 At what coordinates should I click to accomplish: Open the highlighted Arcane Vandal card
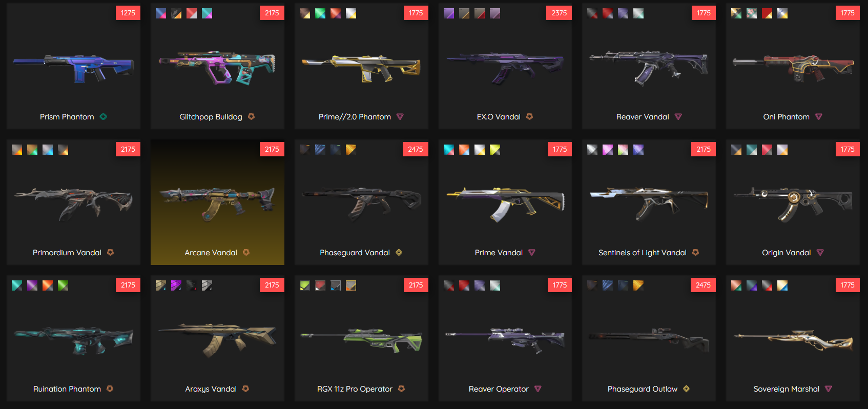pyautogui.click(x=217, y=202)
